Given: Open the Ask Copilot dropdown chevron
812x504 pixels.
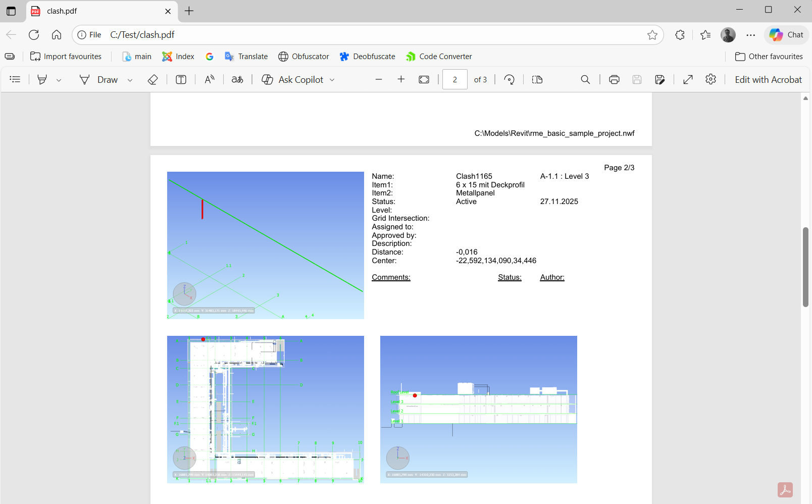Looking at the screenshot, I should (332, 80).
